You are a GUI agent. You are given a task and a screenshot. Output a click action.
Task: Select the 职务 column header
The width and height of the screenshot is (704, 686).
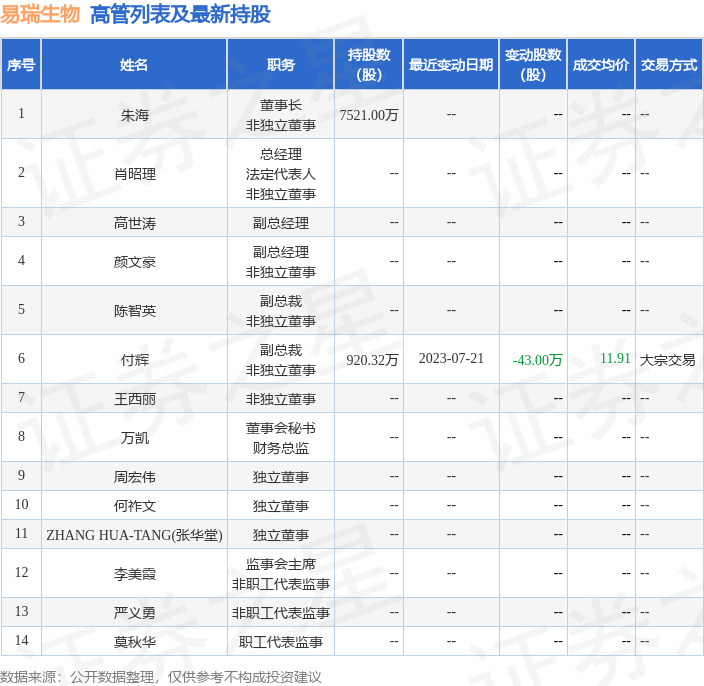point(281,65)
